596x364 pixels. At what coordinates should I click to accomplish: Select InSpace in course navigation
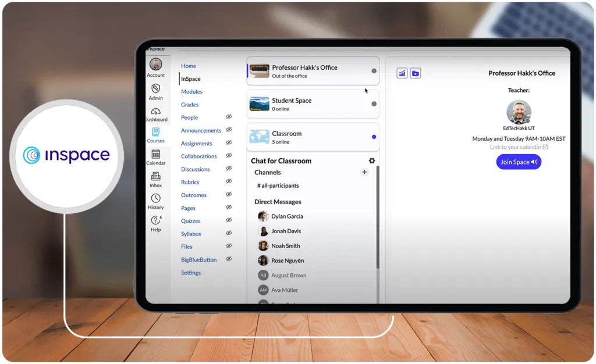[x=191, y=78]
